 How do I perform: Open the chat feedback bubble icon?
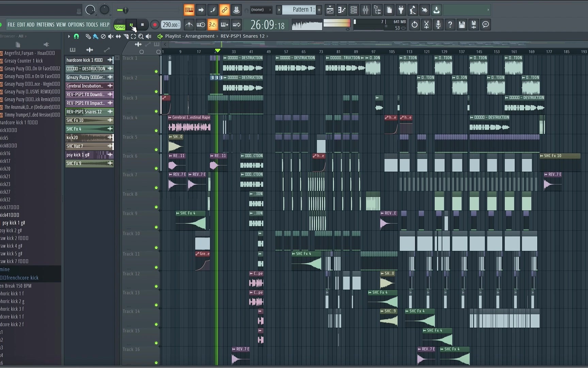pos(486,25)
